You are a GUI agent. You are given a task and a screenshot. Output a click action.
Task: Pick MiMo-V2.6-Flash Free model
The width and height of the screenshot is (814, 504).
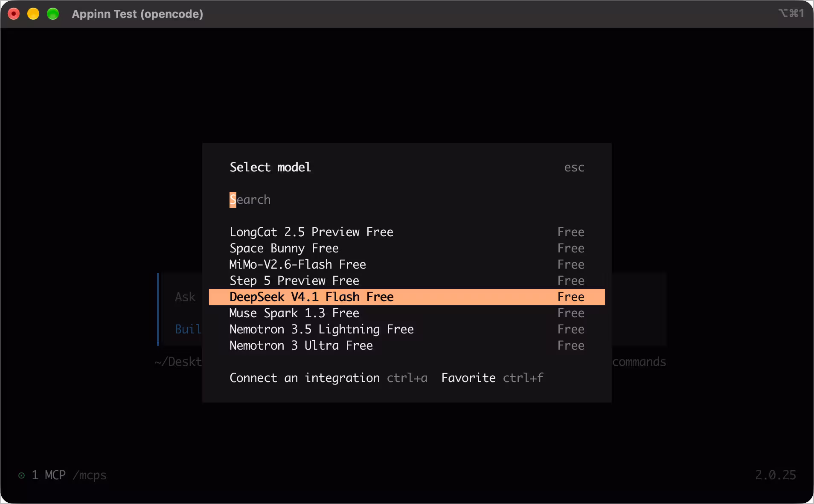click(x=407, y=264)
